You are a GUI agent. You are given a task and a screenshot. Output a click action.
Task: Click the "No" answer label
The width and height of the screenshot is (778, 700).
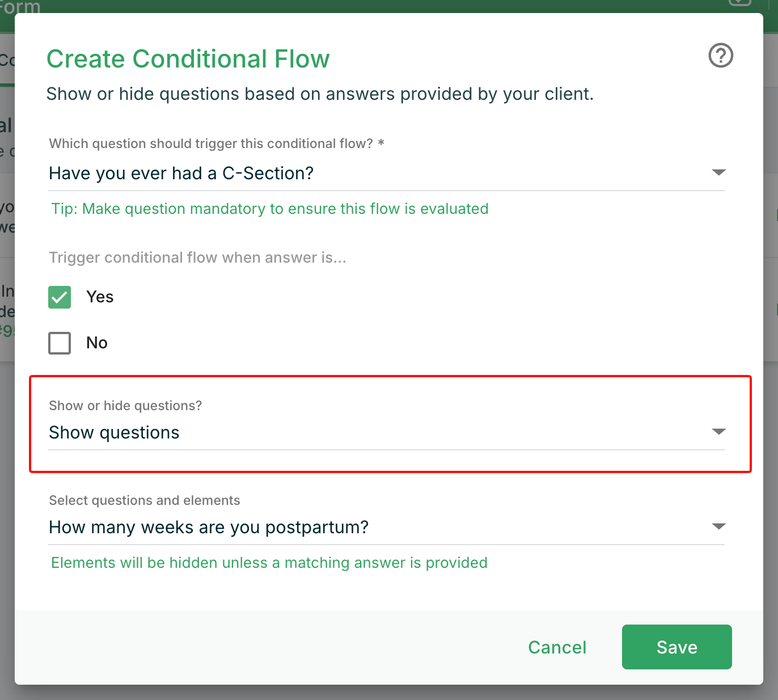click(x=97, y=343)
